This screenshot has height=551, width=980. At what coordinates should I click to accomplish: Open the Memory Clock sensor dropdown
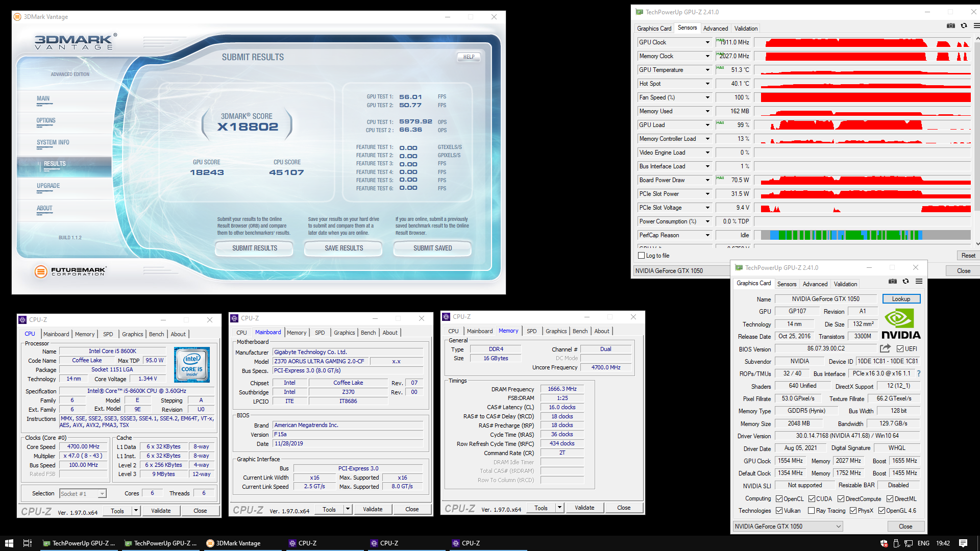pos(707,56)
